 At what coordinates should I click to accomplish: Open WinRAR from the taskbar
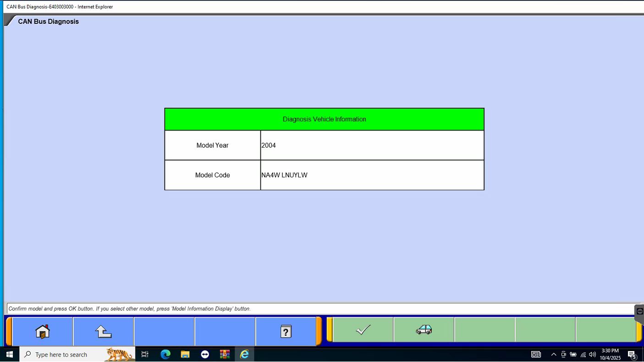tap(225, 354)
